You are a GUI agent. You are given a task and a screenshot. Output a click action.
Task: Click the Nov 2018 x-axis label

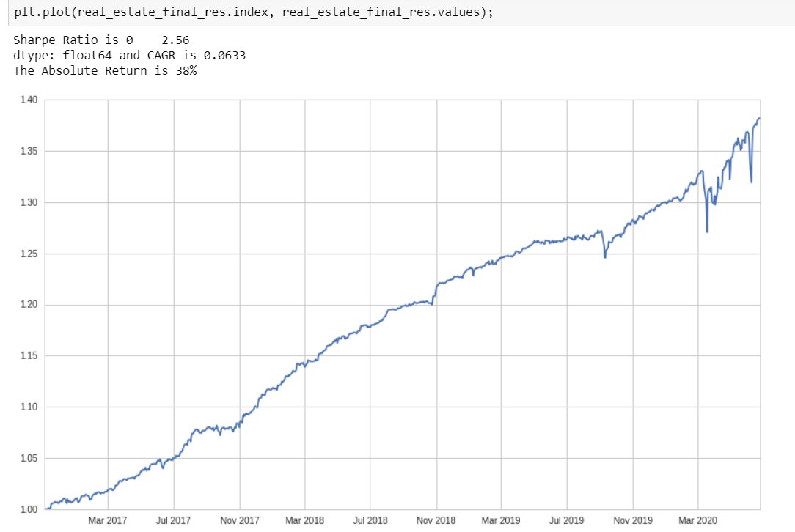[x=436, y=520]
